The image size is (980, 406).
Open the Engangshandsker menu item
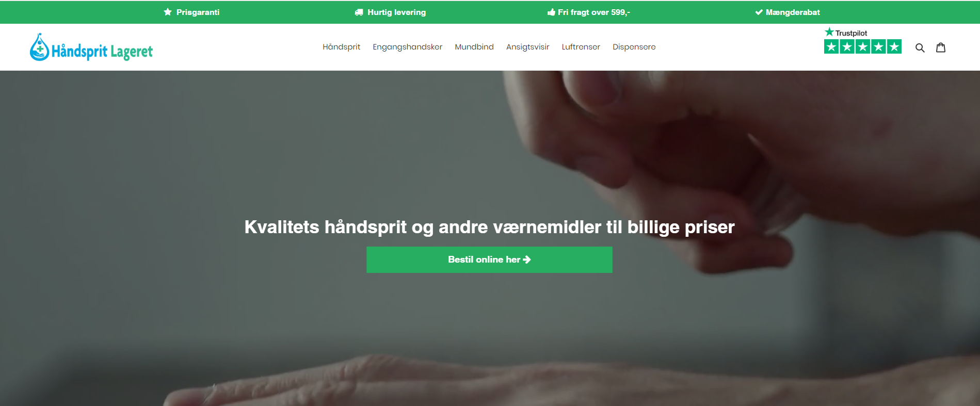pos(407,47)
